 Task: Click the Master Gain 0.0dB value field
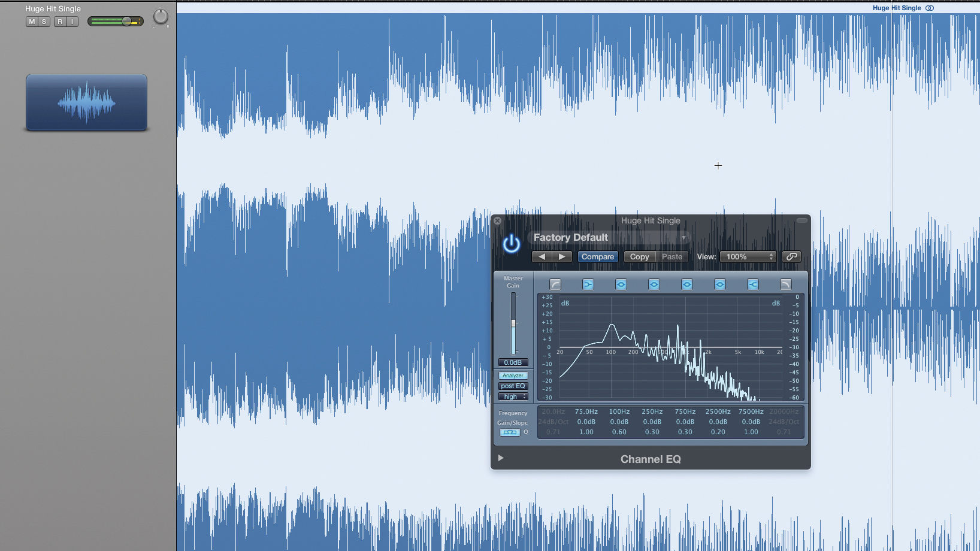click(x=513, y=362)
